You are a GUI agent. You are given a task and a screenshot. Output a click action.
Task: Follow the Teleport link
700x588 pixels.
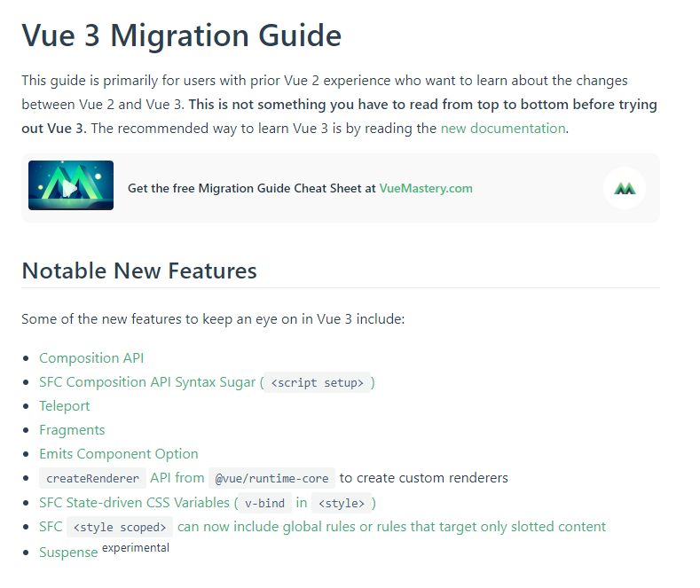64,406
